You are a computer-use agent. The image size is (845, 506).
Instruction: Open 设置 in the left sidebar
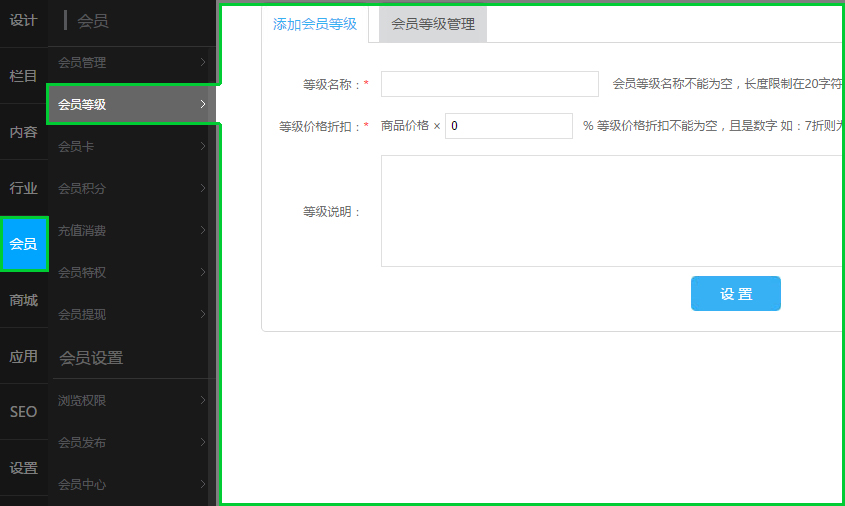point(23,468)
